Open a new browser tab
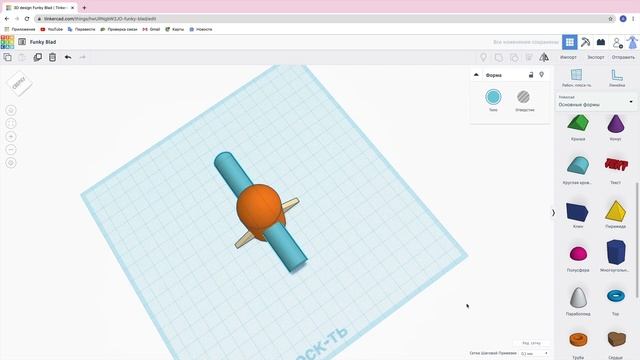640x360 pixels. pyautogui.click(x=84, y=8)
